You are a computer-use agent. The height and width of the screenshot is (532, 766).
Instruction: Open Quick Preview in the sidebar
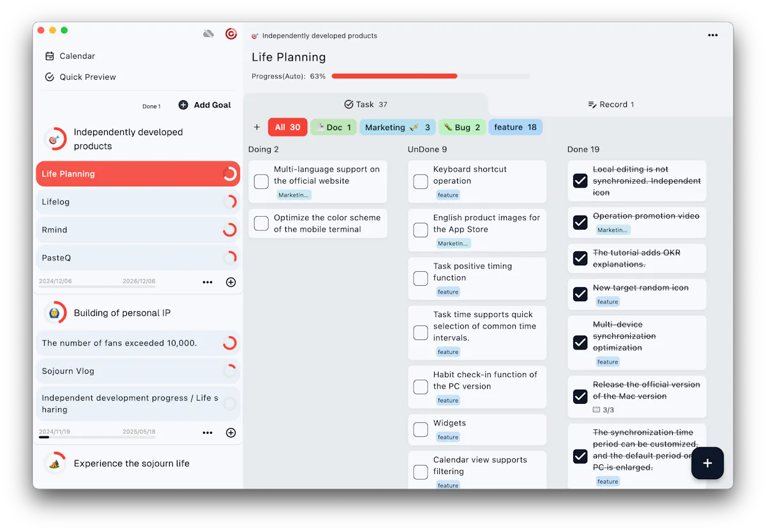80,77
